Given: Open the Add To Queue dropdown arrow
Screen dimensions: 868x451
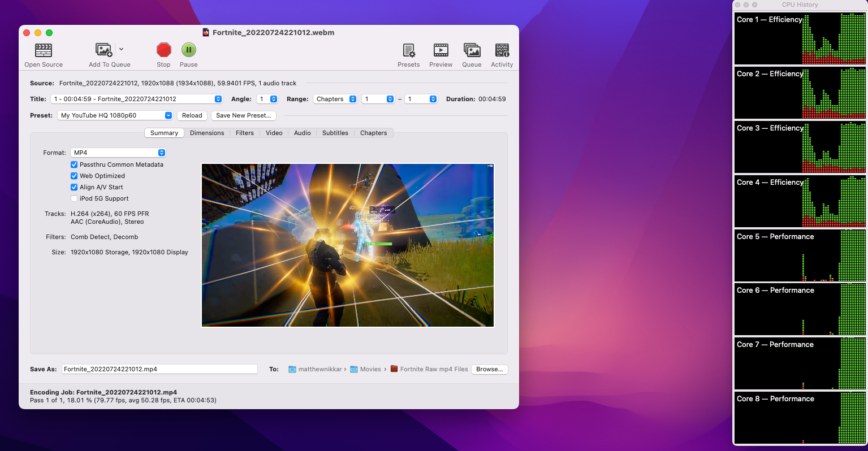Looking at the screenshot, I should pyautogui.click(x=121, y=49).
